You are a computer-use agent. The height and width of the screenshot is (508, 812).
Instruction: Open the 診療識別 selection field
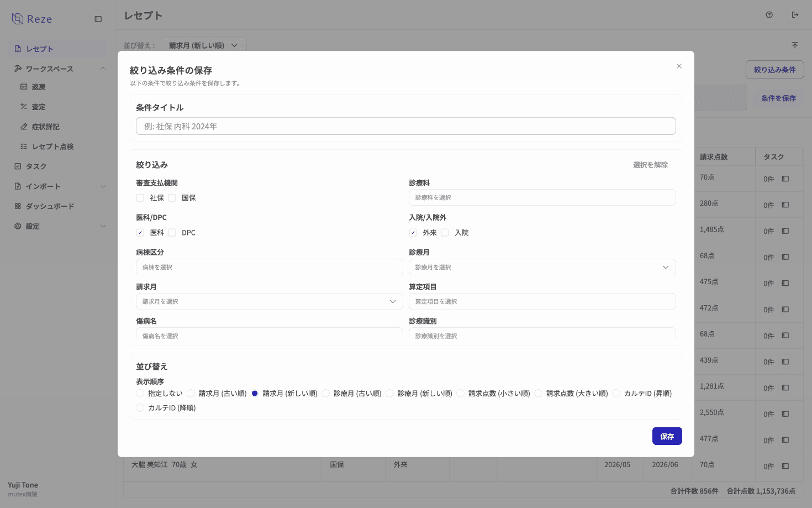click(x=542, y=334)
